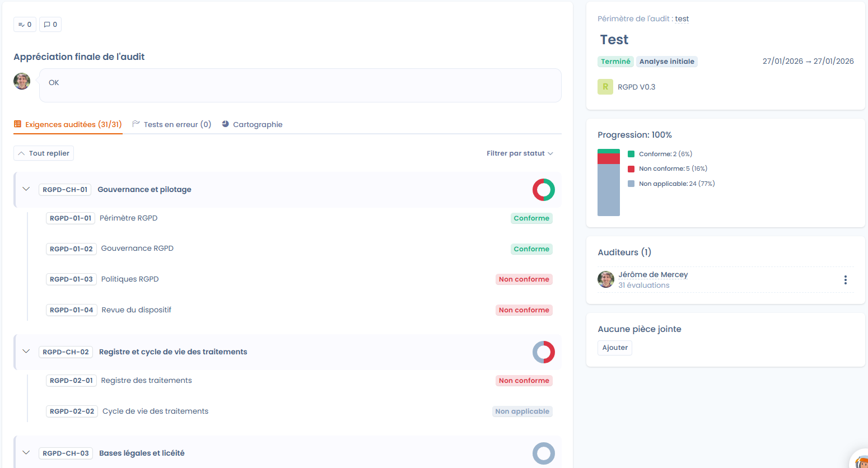Open the RGPD-01-03 Politiques RGPD requirement
Image resolution: width=868 pixels, height=468 pixels.
point(130,279)
